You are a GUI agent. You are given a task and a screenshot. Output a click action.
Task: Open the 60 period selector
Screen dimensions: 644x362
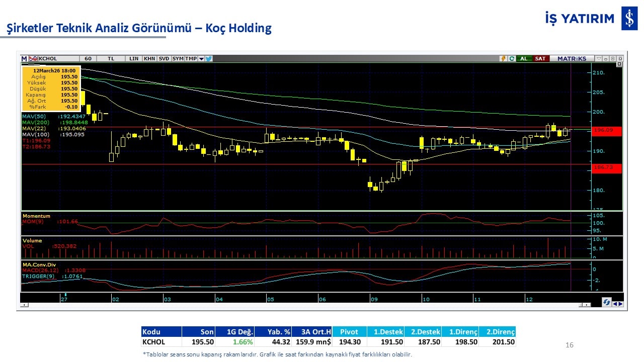tap(88, 59)
